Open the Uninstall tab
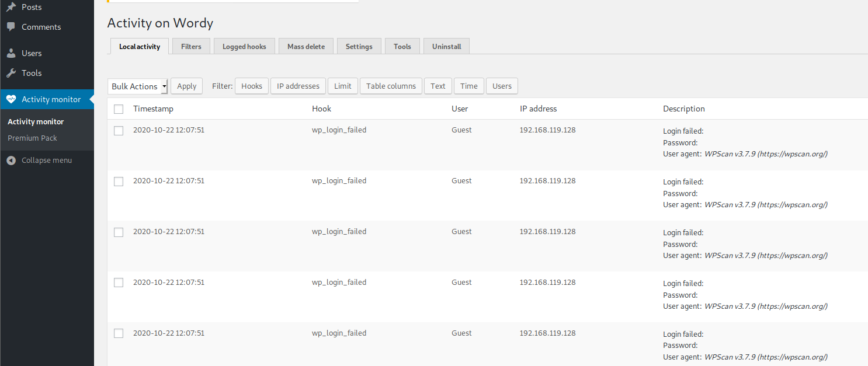This screenshot has height=366, width=868. pos(446,47)
